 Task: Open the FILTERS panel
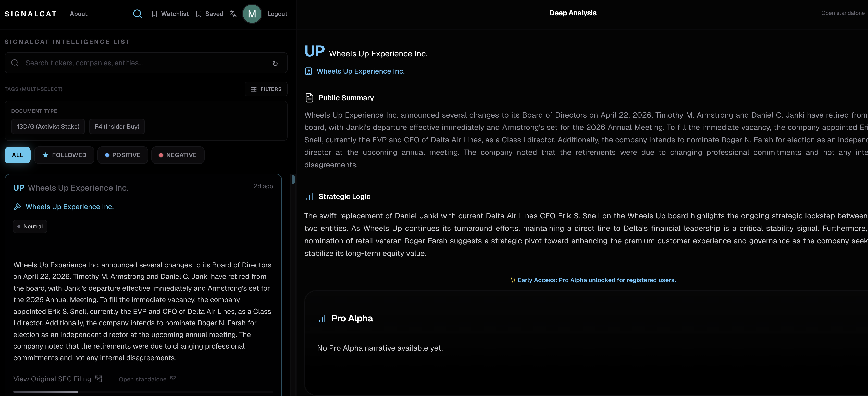click(x=266, y=89)
